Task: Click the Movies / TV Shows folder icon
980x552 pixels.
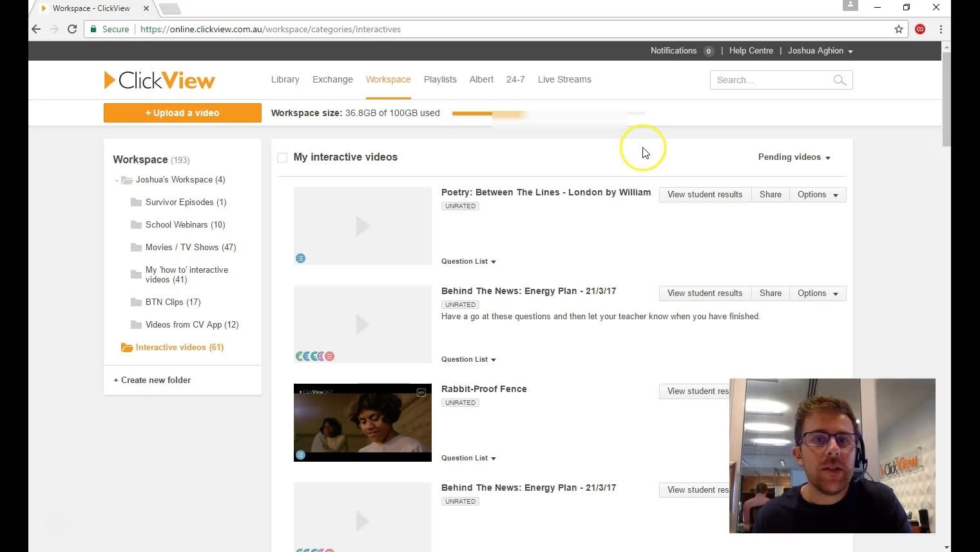Action: (136, 247)
